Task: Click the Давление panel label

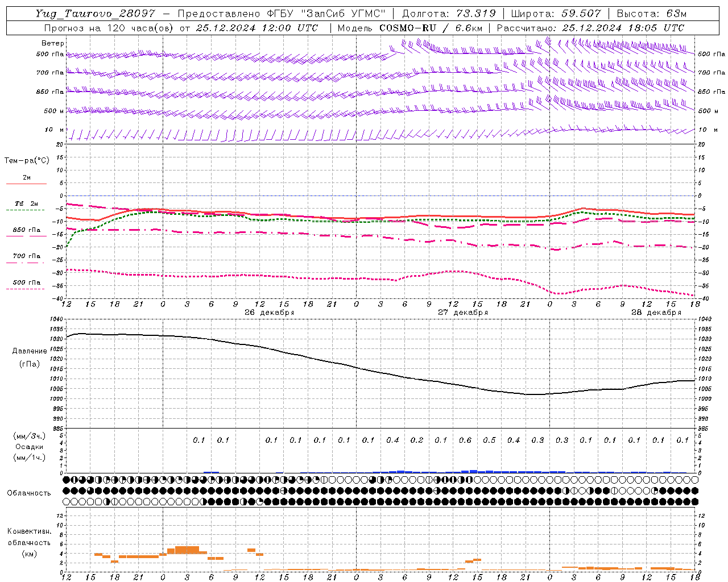Action: (x=30, y=351)
